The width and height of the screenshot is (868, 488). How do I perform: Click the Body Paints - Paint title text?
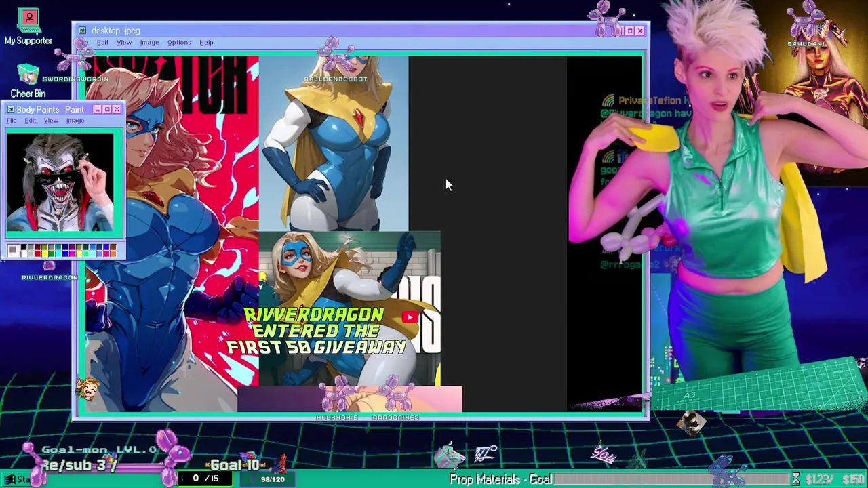point(50,109)
